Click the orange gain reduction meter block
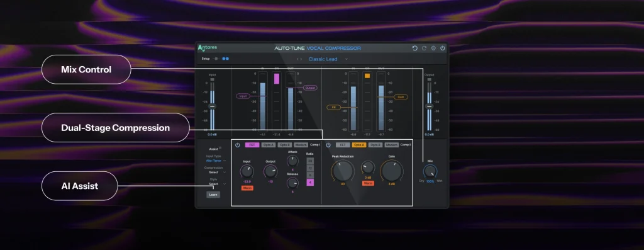The width and height of the screenshot is (644, 250). click(367, 76)
